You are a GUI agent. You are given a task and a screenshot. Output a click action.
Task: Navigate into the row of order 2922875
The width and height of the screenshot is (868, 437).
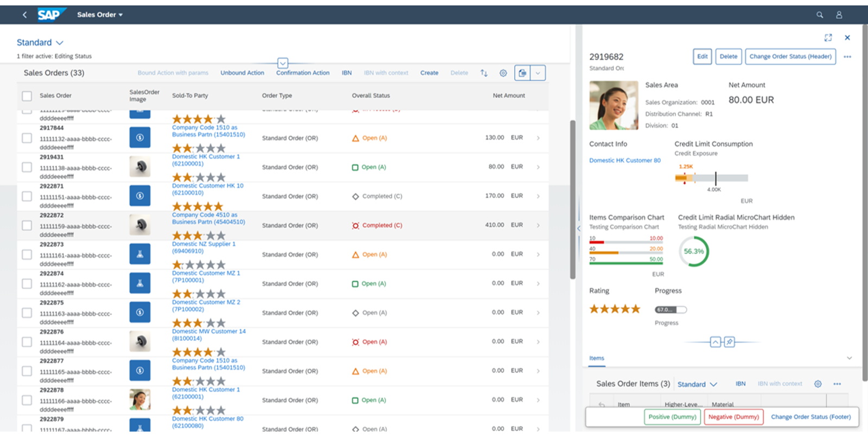538,313
